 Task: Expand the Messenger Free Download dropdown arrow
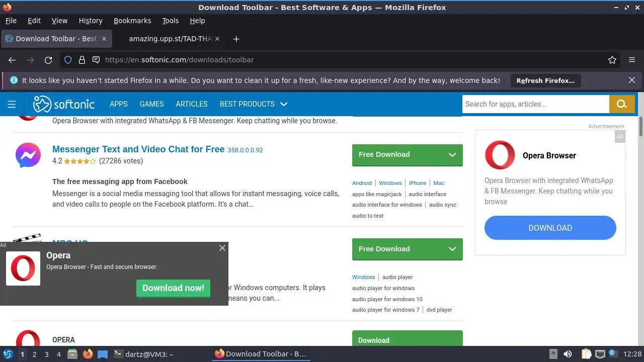coord(452,155)
